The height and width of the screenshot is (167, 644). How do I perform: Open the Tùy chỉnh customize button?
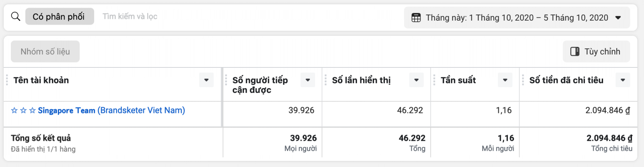pyautogui.click(x=596, y=52)
